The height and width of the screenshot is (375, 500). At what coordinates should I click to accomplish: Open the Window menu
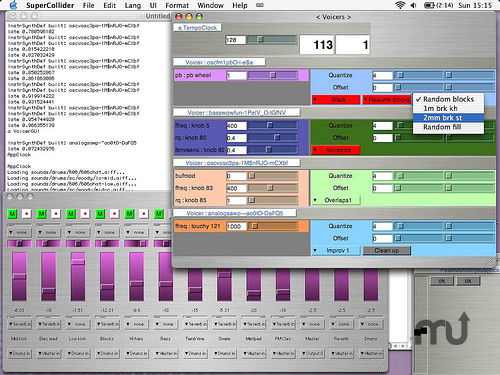pyautogui.click(x=210, y=5)
